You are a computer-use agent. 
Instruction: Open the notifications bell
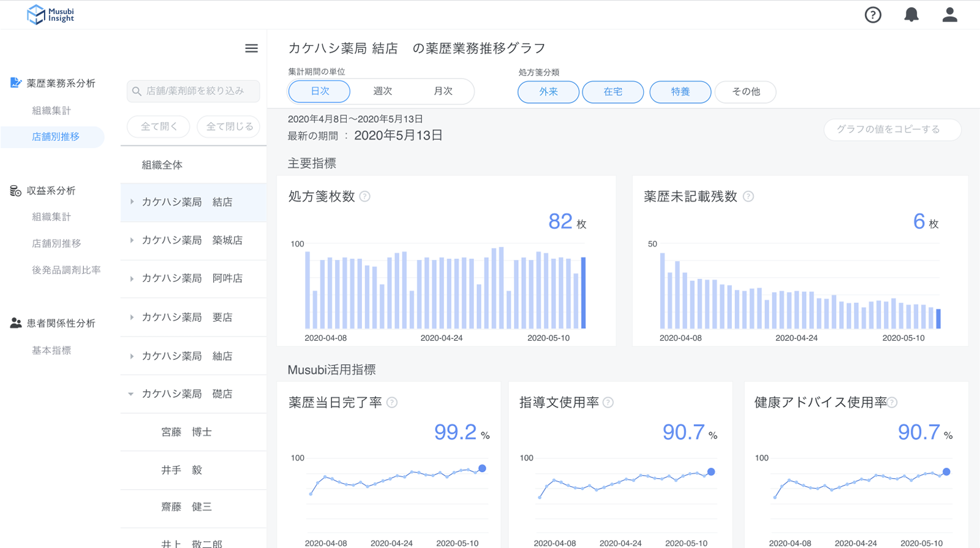pyautogui.click(x=911, y=15)
